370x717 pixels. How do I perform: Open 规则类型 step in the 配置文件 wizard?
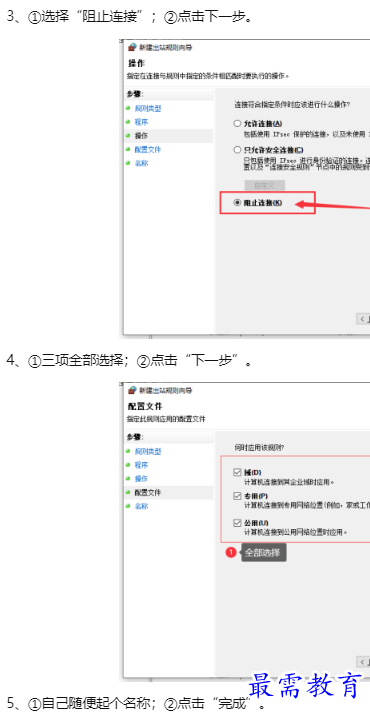tap(148, 451)
